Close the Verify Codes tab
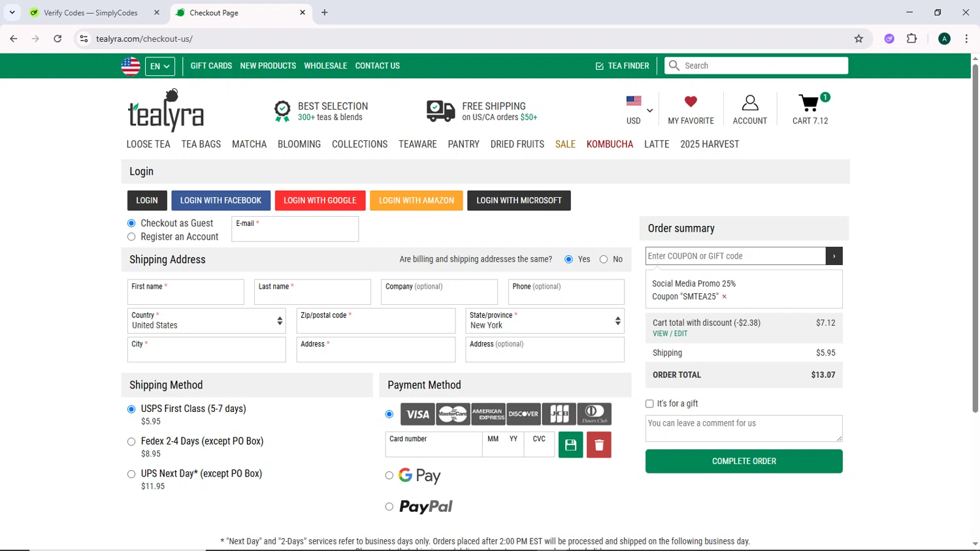The height and width of the screenshot is (551, 980). (157, 12)
